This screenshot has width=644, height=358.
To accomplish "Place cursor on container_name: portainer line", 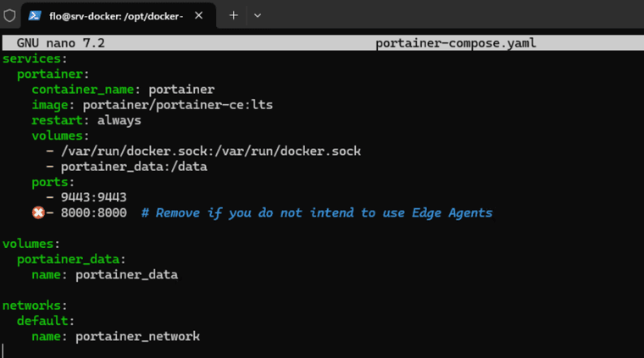I will 123,90.
